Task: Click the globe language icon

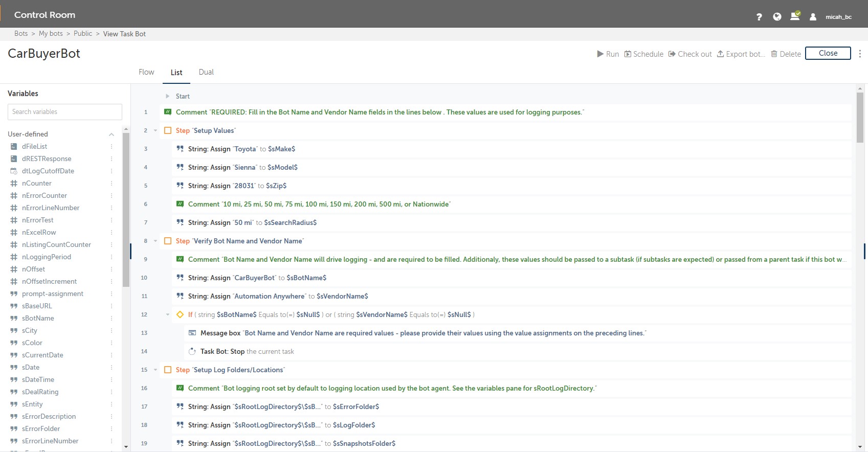Action: click(x=777, y=17)
